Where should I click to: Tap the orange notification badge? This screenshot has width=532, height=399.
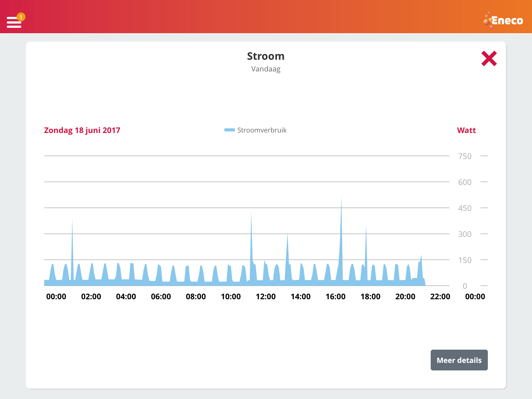click(21, 17)
